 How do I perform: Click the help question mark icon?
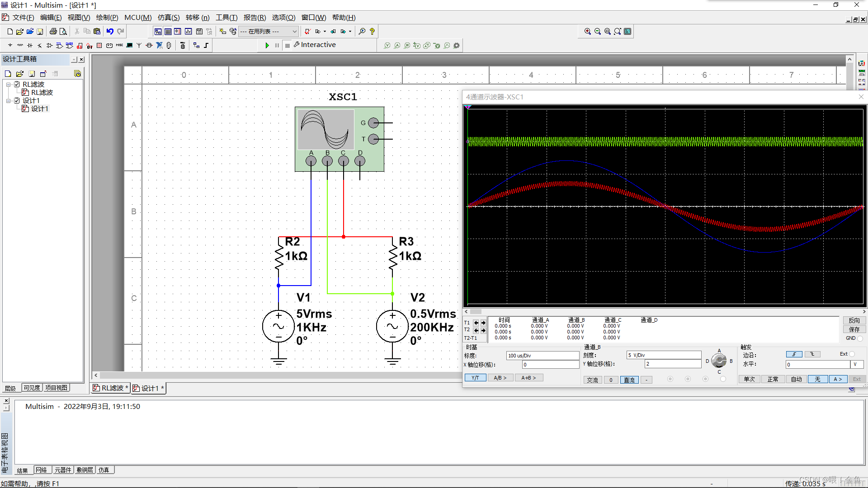click(372, 31)
